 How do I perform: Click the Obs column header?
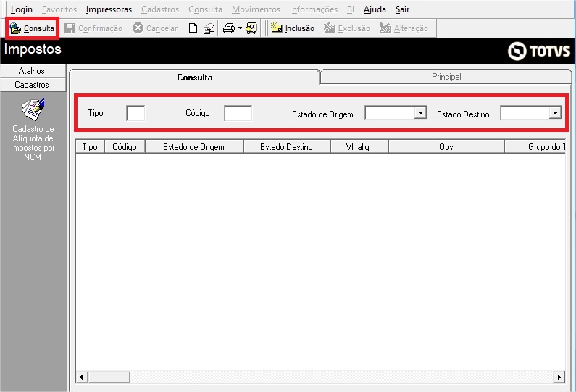click(446, 146)
